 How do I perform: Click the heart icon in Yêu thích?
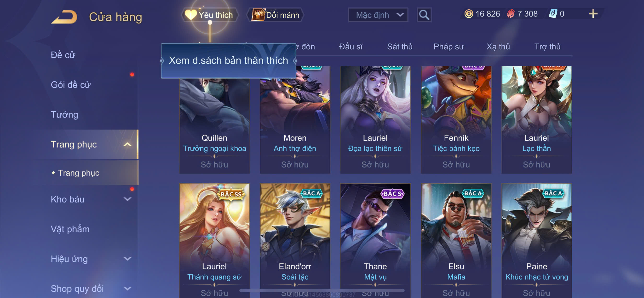tap(191, 15)
